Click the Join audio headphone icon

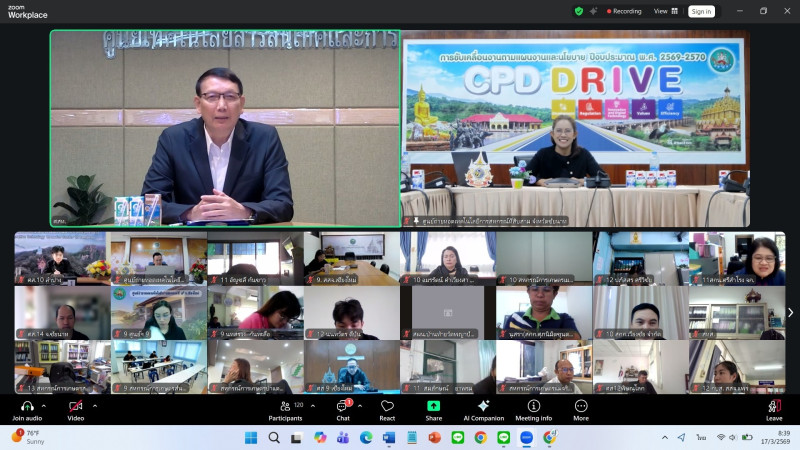coord(26,406)
